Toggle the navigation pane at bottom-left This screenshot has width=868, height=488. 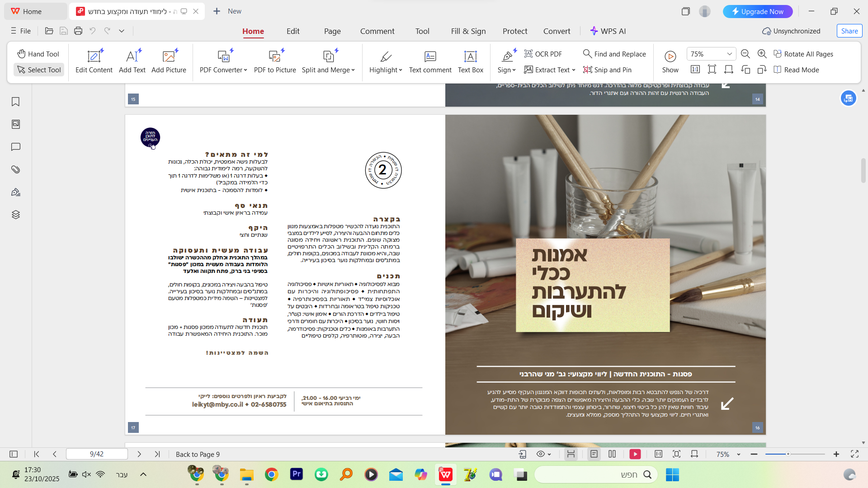(x=14, y=454)
